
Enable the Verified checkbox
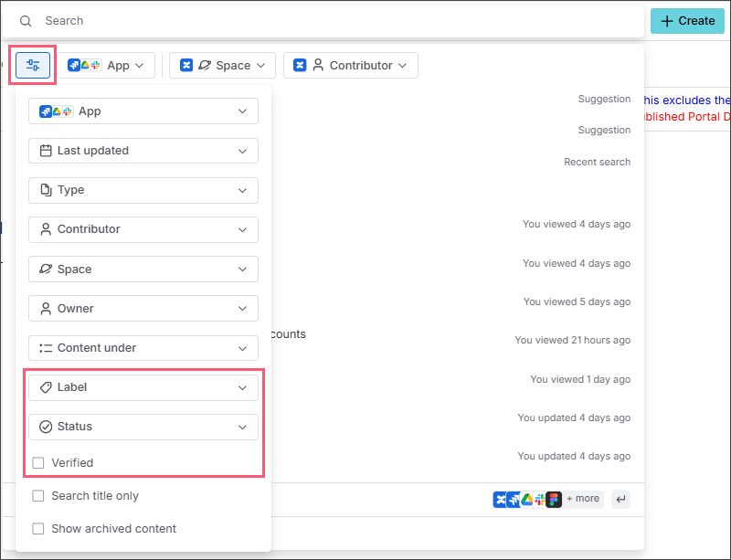click(x=38, y=463)
